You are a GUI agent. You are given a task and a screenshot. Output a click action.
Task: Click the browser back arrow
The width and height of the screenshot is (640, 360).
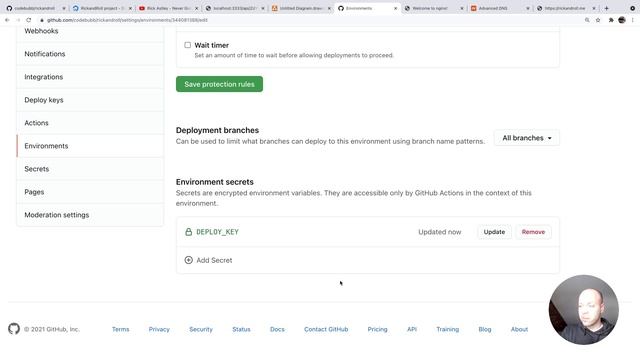(x=7, y=20)
